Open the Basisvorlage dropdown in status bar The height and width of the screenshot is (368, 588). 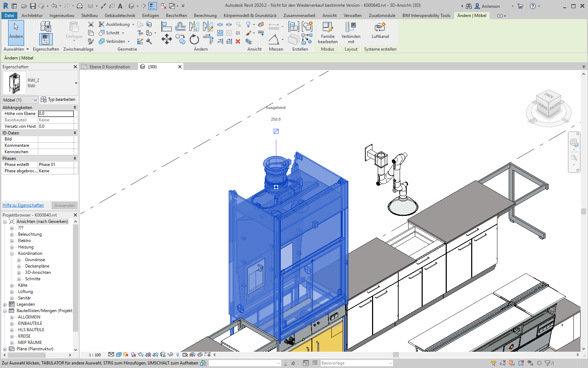pos(390,363)
